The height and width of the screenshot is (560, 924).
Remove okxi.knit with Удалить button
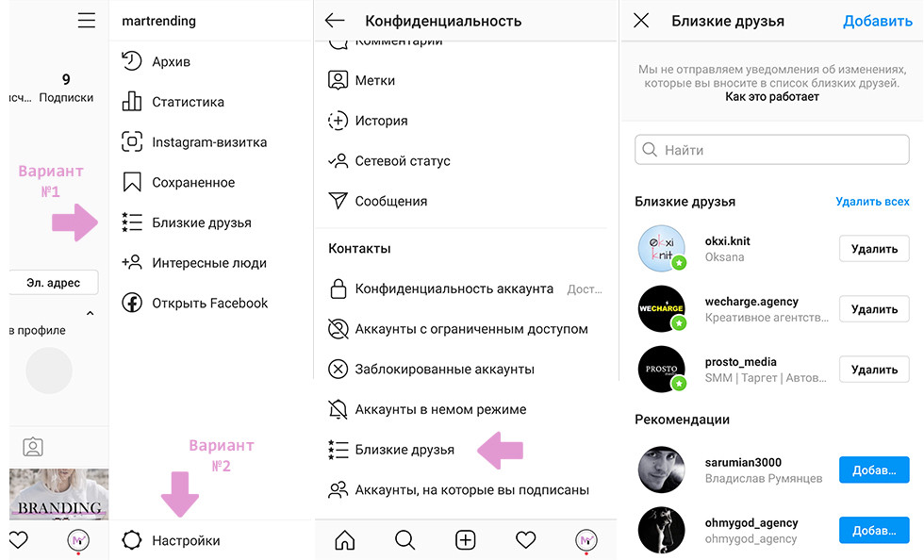tap(874, 249)
